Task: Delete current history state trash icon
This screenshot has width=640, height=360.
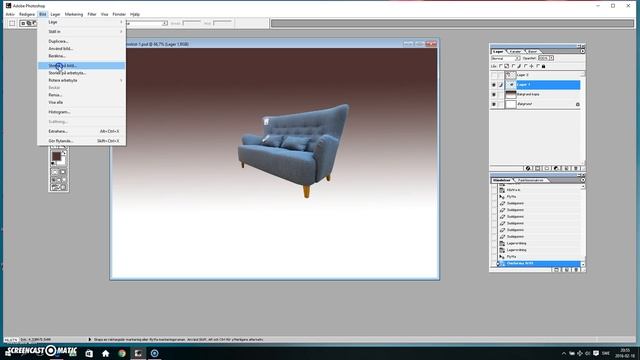Action: [576, 270]
